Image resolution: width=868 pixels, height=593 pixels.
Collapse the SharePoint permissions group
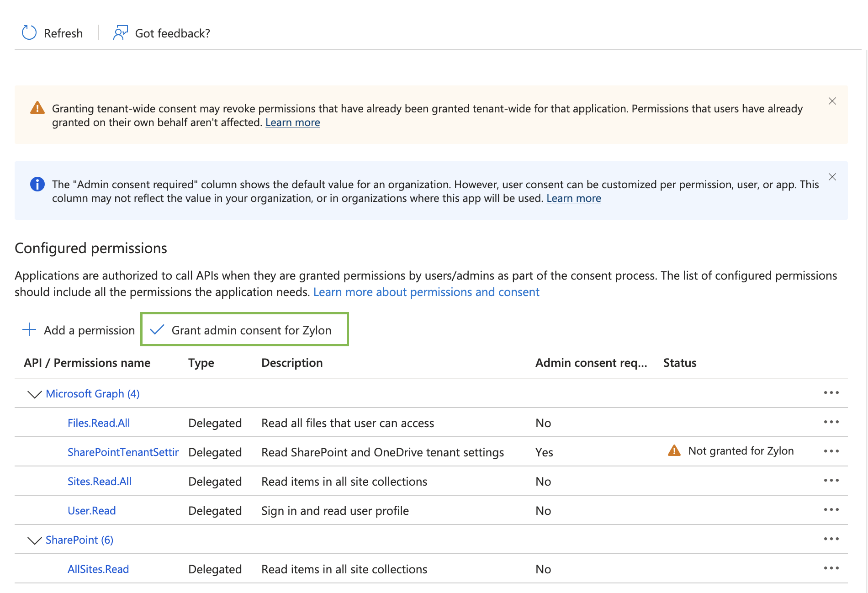click(x=35, y=540)
